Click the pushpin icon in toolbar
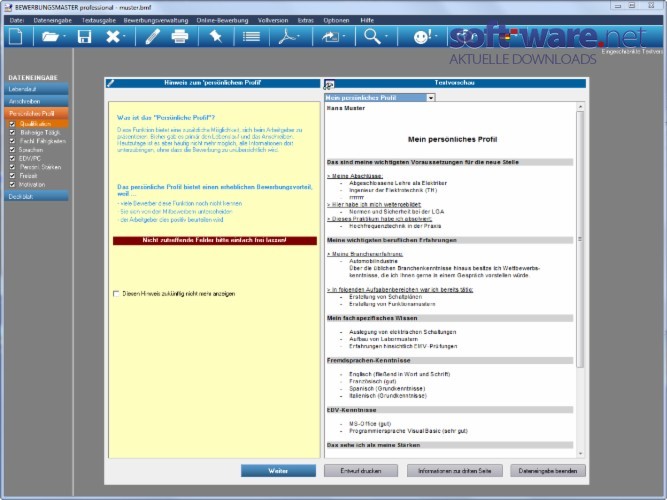 216,37
